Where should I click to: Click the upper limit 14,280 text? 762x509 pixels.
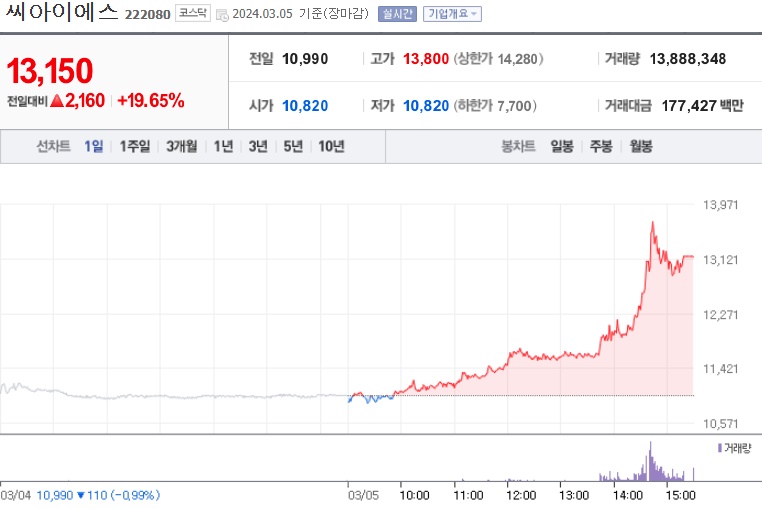[499, 59]
